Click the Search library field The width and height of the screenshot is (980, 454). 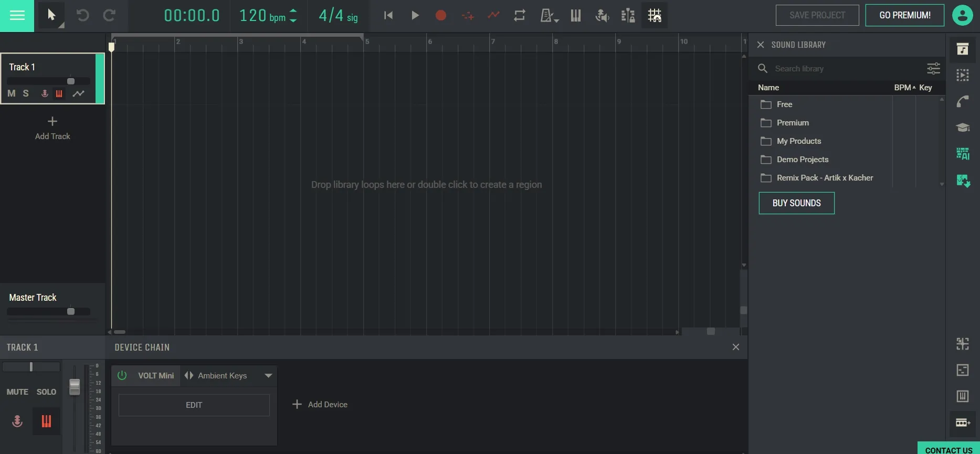click(x=845, y=68)
